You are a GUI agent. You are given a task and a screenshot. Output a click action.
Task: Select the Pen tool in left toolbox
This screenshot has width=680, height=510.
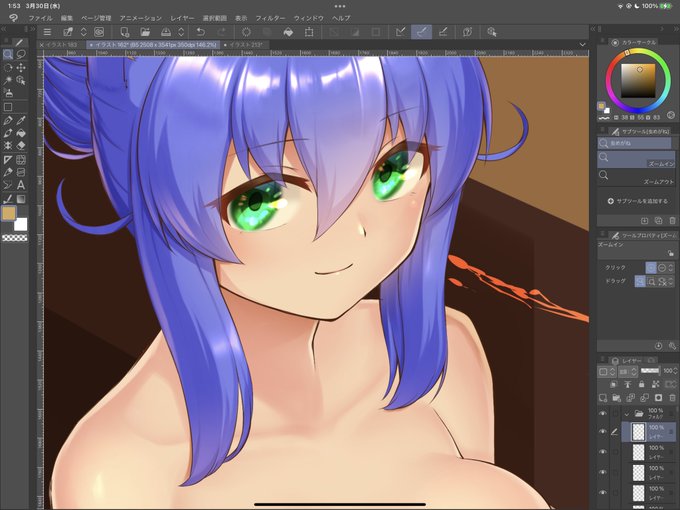(8, 120)
